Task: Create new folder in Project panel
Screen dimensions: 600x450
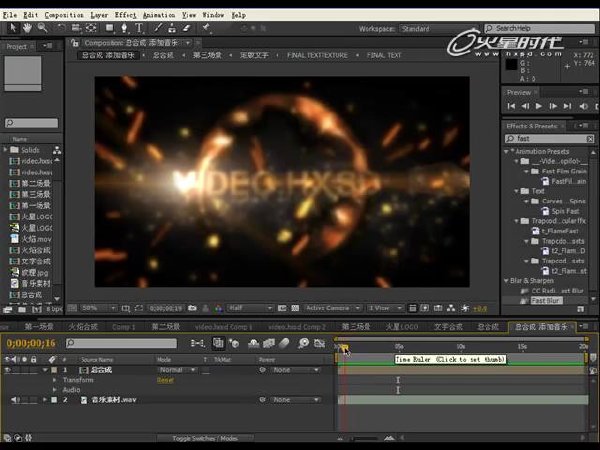Action: tap(22, 309)
